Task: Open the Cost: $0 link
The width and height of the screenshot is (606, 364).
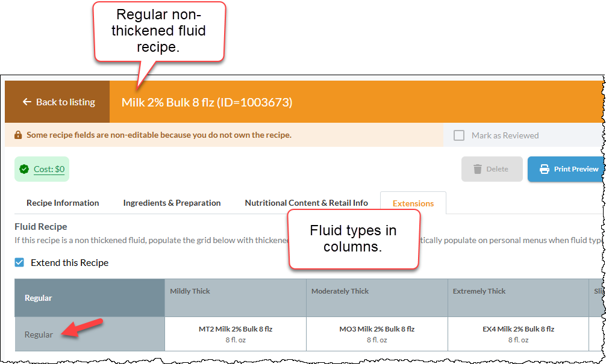Action: coord(49,169)
